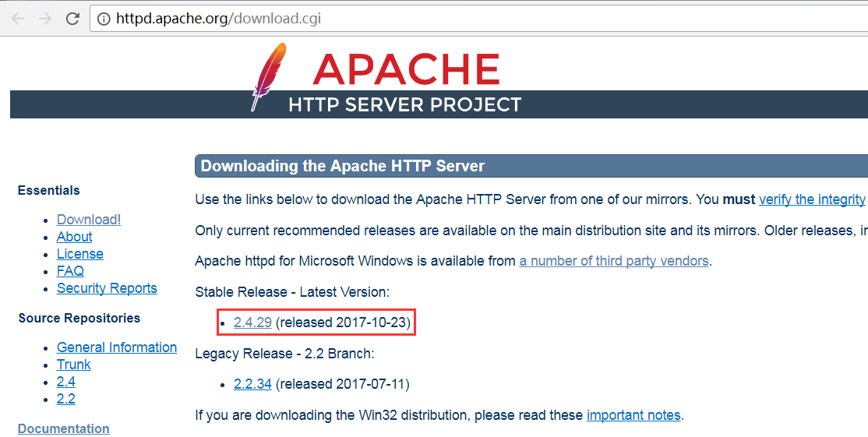
Task: Click the site info icon in address bar
Action: (104, 19)
